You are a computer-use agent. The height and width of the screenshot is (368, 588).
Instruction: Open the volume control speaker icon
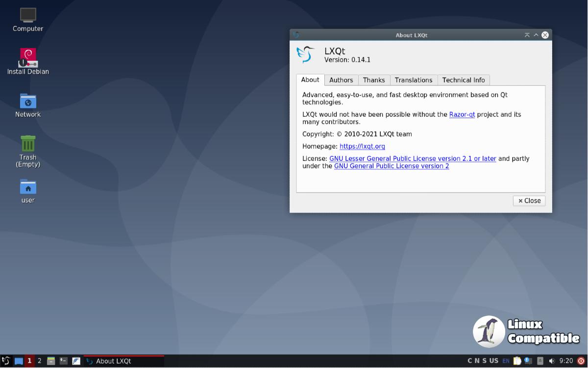click(x=552, y=361)
